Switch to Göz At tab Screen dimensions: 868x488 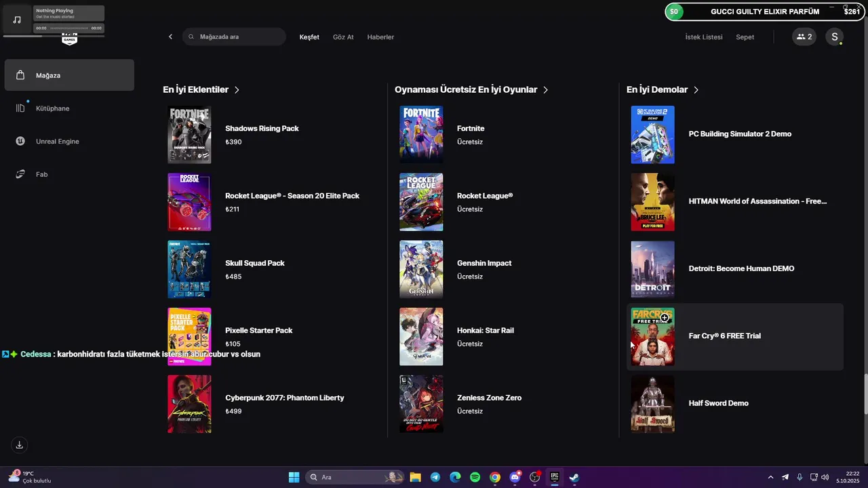click(x=343, y=37)
